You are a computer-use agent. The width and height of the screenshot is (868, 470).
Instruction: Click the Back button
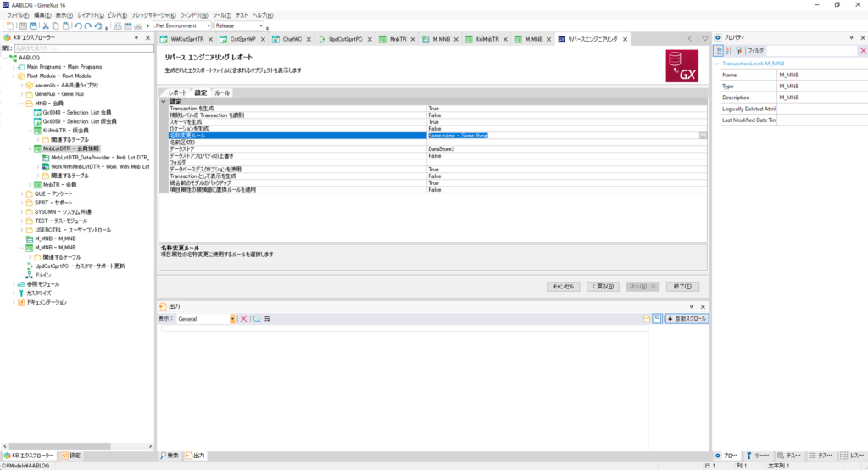[603, 287]
